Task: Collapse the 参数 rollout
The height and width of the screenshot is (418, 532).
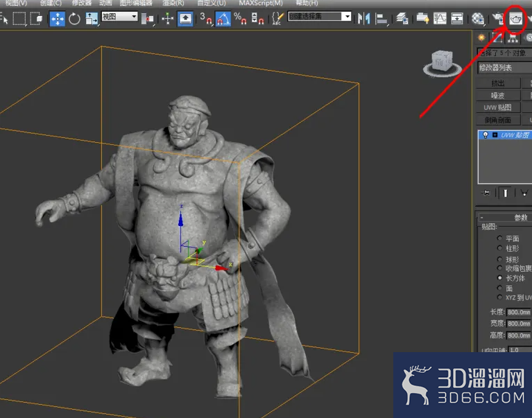Action: click(x=481, y=217)
